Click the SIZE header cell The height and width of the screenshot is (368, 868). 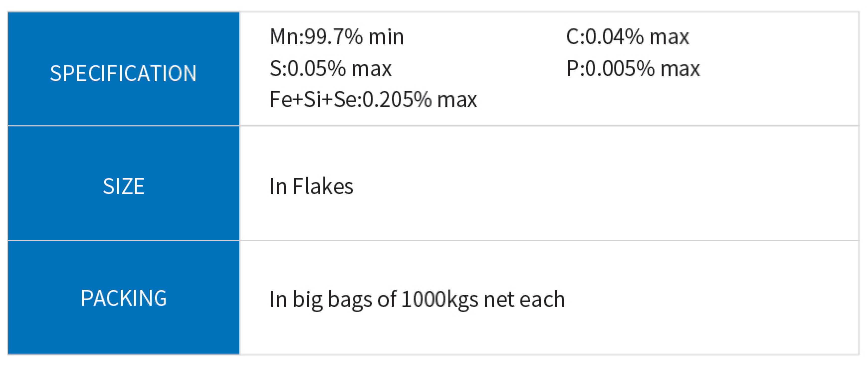click(x=123, y=183)
